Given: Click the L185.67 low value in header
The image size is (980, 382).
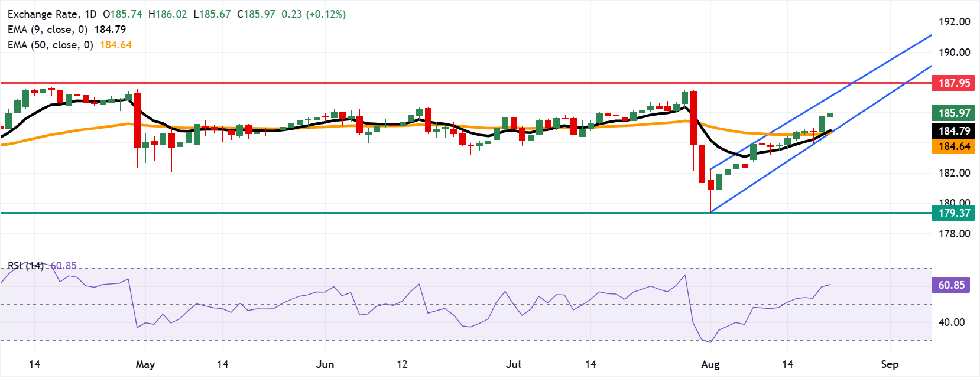Looking at the screenshot, I should [212, 14].
